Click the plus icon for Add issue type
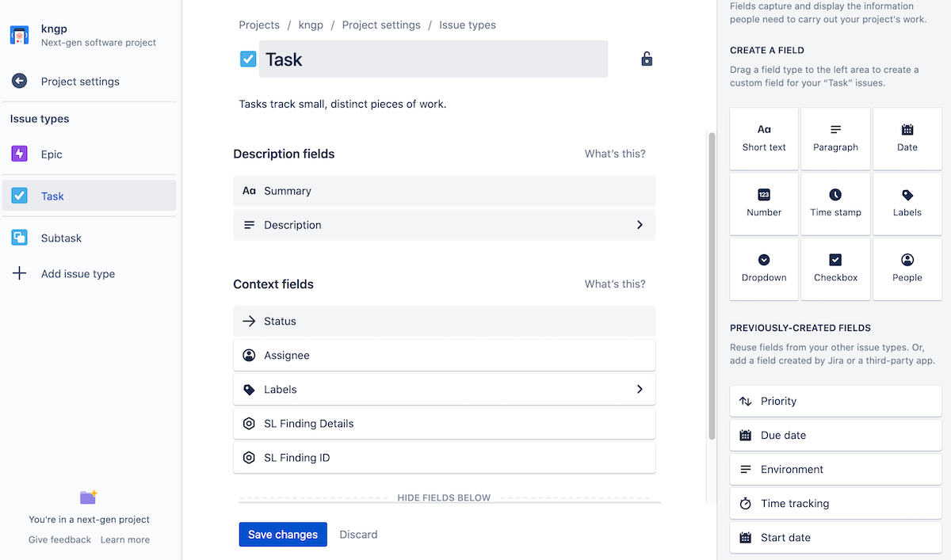The height and width of the screenshot is (560, 951). pos(19,273)
